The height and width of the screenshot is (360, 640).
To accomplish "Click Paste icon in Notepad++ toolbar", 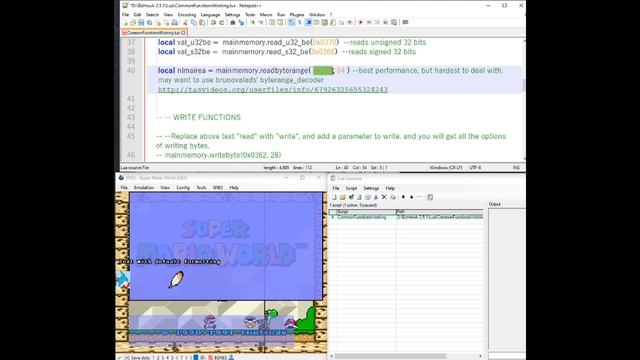I will 202,22.
